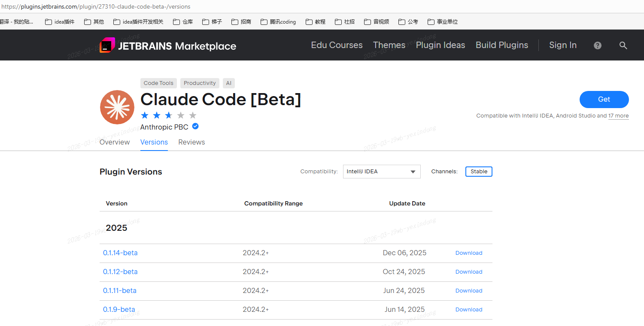This screenshot has height=326, width=644.
Task: Click the Jun 24, 2025 date
Action: click(404, 291)
